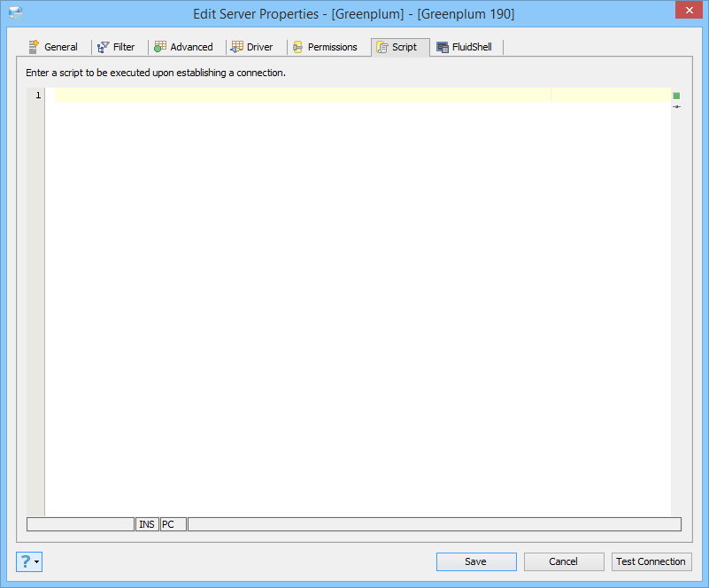Open the Advanced tab
The image size is (709, 588).
[183, 47]
